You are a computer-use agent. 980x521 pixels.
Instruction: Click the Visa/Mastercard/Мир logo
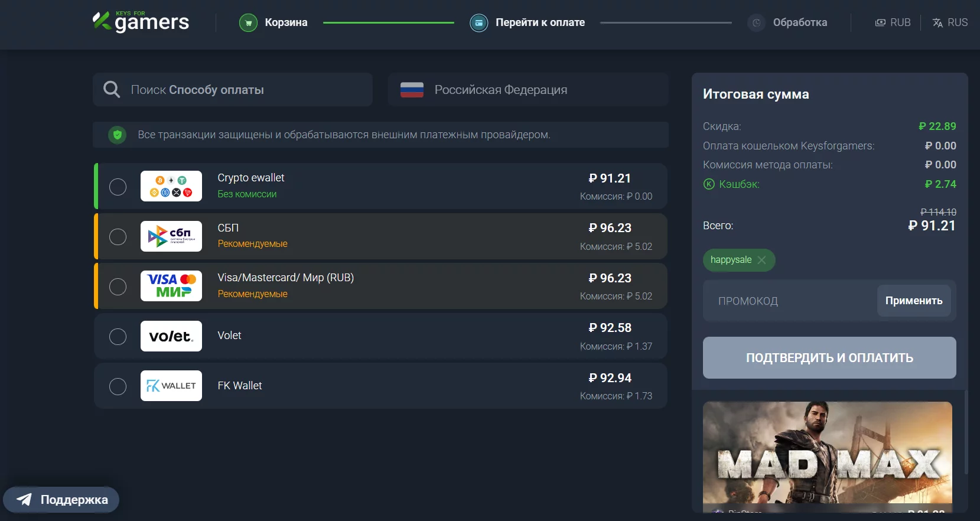[171, 286]
